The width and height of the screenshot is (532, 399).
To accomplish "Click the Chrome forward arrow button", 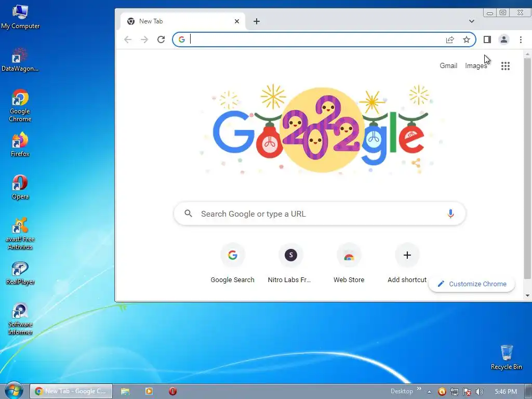I will (x=144, y=39).
